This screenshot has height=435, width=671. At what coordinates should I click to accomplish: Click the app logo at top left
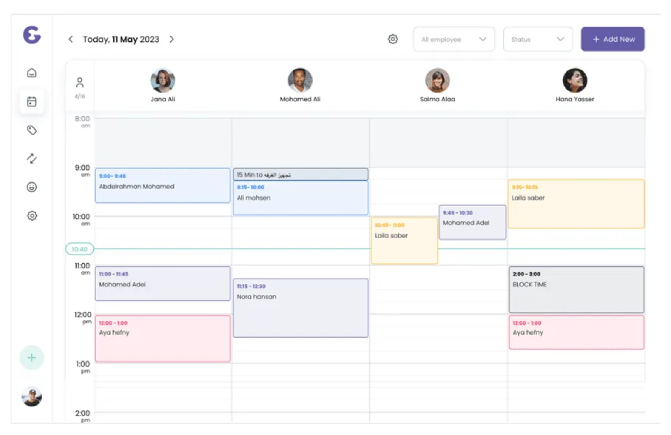[32, 35]
